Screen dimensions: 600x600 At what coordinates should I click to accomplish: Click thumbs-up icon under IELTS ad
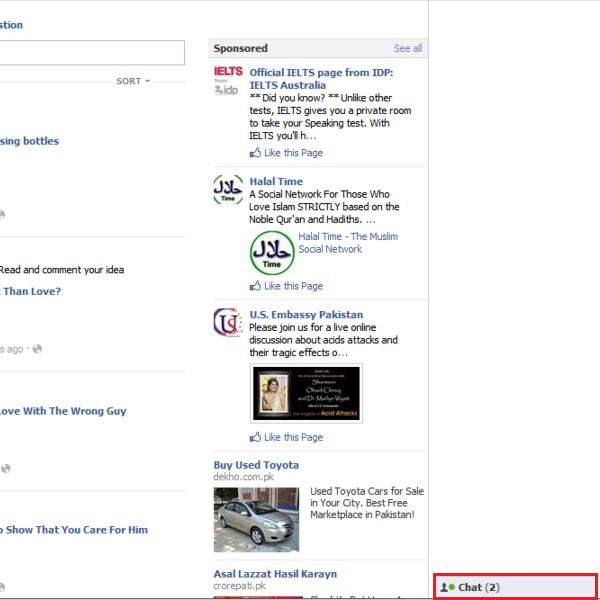[x=255, y=153]
